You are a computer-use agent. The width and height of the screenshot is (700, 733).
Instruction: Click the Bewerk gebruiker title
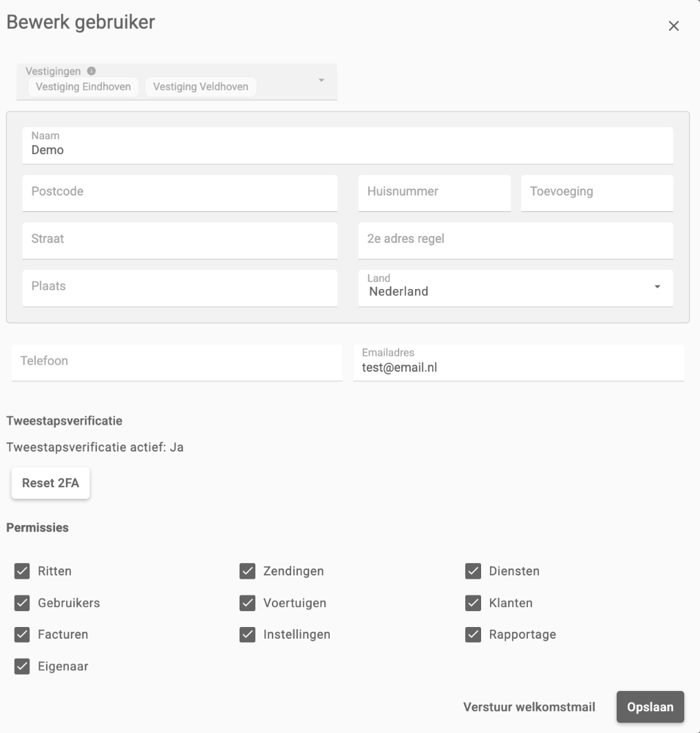pos(81,23)
